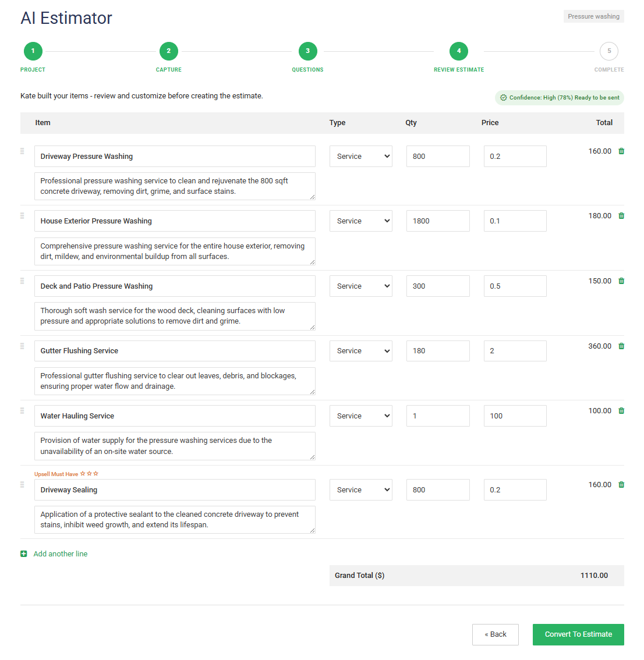
Task: Click price field for Gutter Flushing Service
Action: pos(515,351)
